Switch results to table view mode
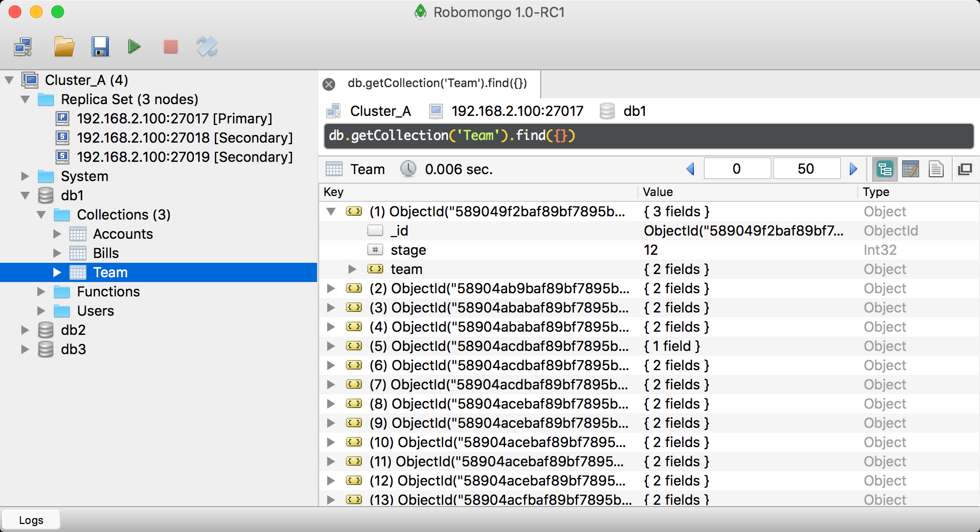Viewport: 980px width, 532px height. point(911,169)
